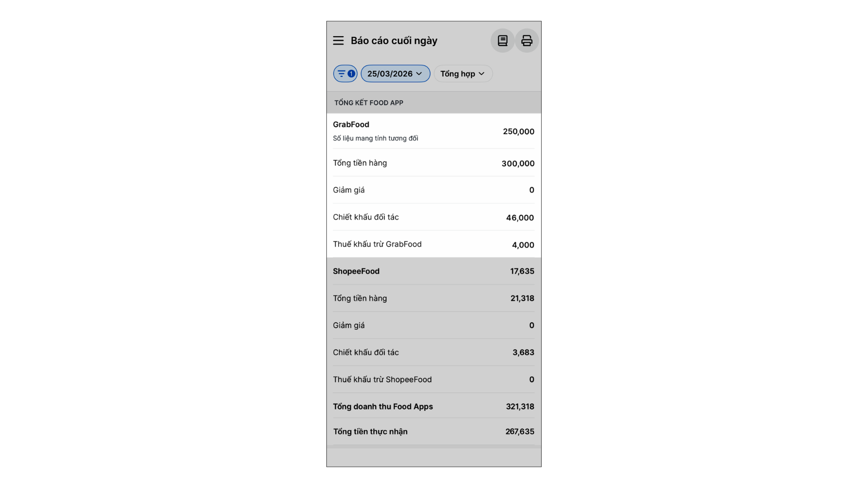
Task: Open the hamburger navigation menu
Action: click(x=338, y=41)
